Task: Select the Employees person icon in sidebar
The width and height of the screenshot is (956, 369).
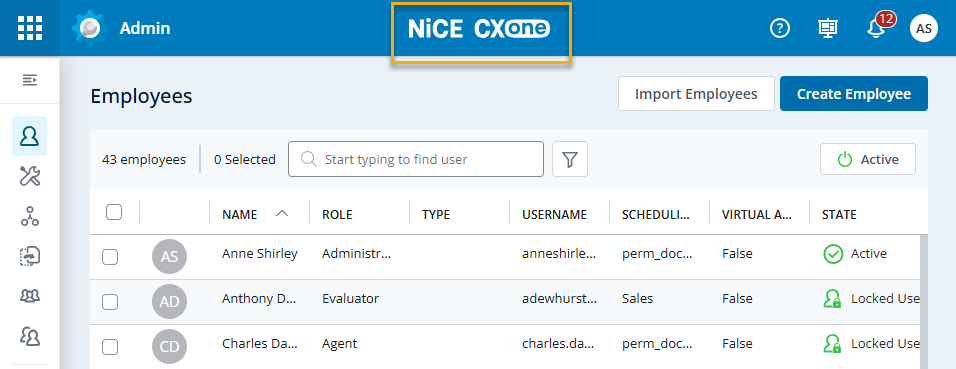Action: click(29, 136)
